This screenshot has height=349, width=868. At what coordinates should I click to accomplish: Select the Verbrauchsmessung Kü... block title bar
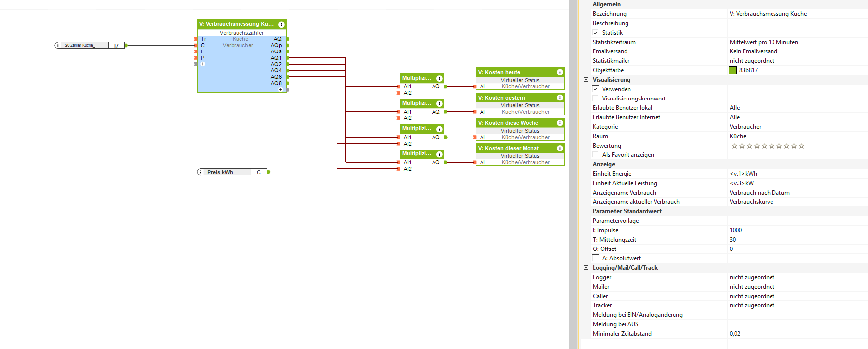click(241, 24)
